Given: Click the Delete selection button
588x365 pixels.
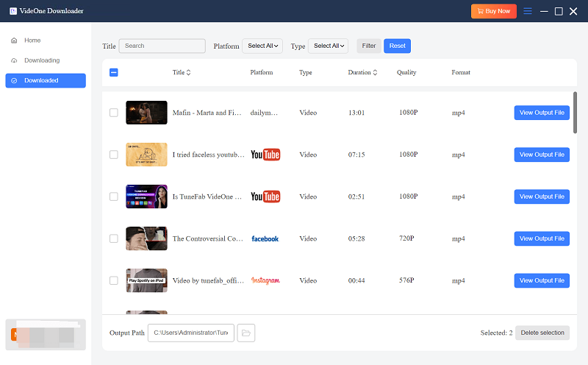Looking at the screenshot, I should coord(542,333).
